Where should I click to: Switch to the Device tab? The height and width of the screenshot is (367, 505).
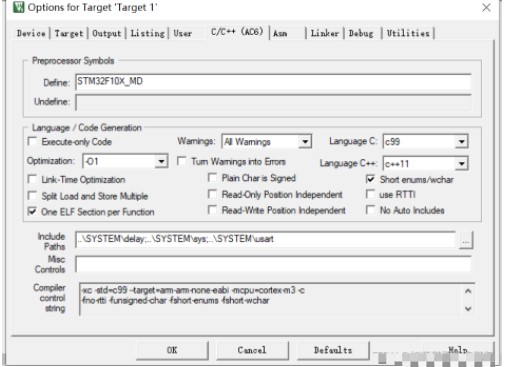(x=31, y=33)
